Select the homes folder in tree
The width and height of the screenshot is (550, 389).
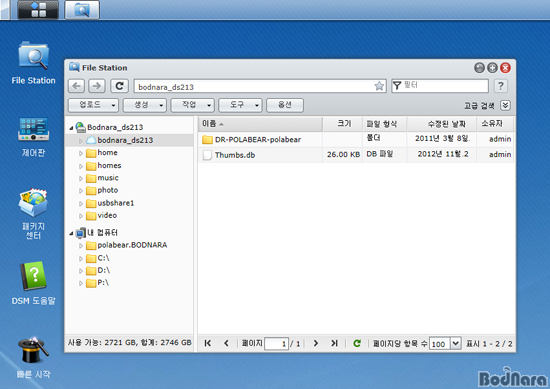tap(109, 166)
